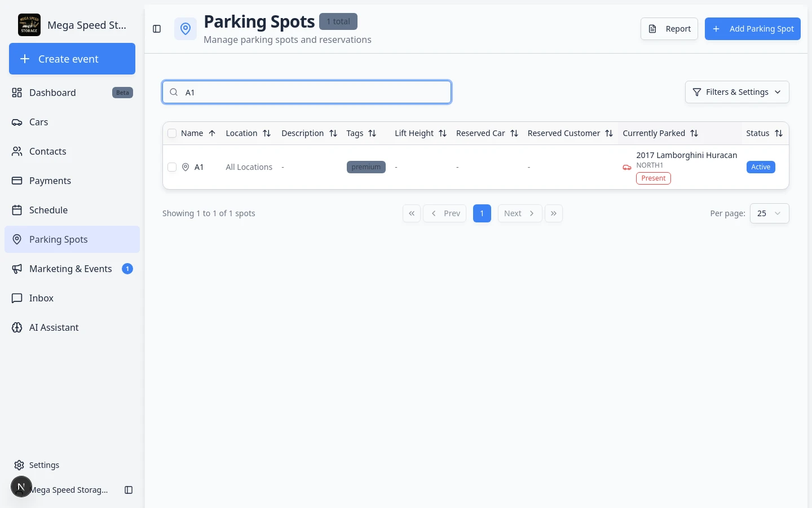Click the Payments card icon
Image resolution: width=812 pixels, height=508 pixels.
(x=17, y=181)
